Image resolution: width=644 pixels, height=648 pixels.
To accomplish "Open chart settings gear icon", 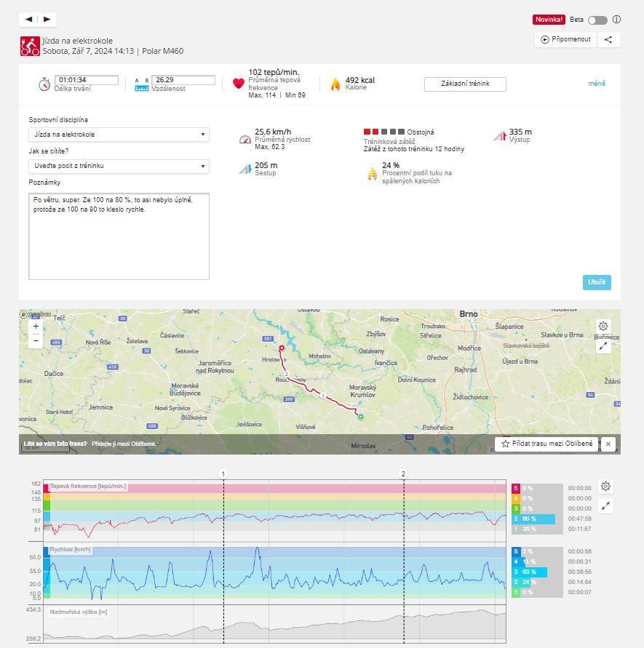I will pos(605,487).
